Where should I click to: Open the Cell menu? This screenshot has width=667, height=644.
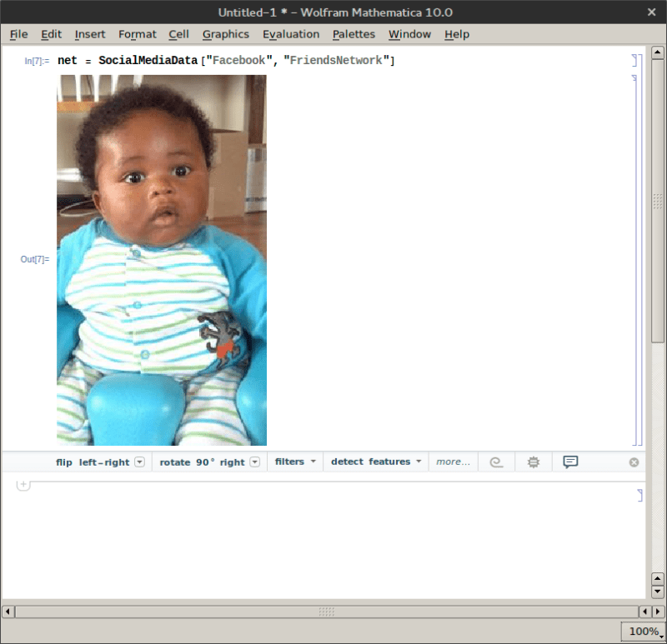[178, 34]
